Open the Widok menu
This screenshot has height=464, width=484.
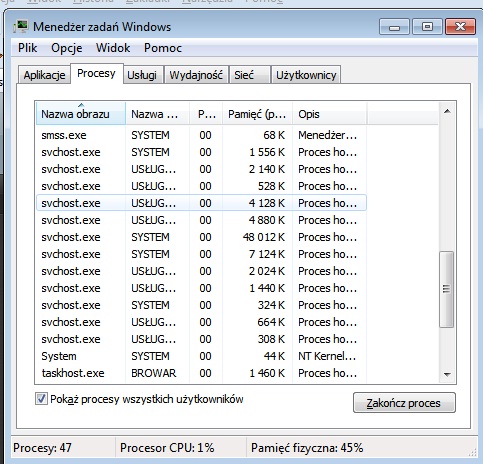pyautogui.click(x=113, y=48)
